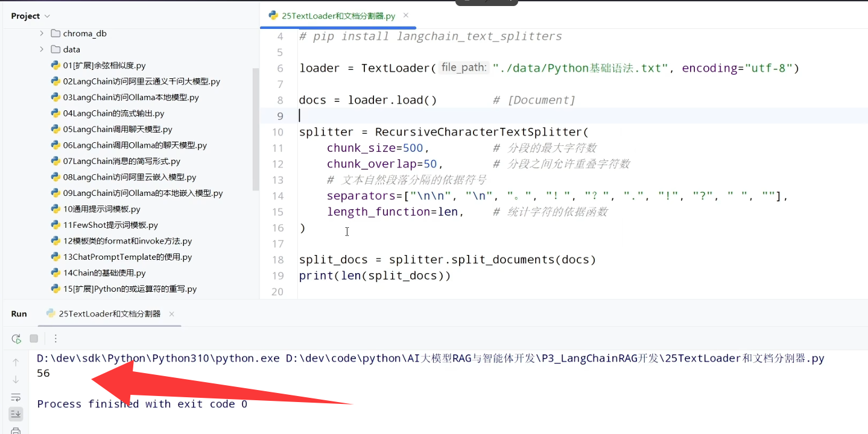Click the output value 56 in console
The width and height of the screenshot is (868, 434).
tap(43, 374)
